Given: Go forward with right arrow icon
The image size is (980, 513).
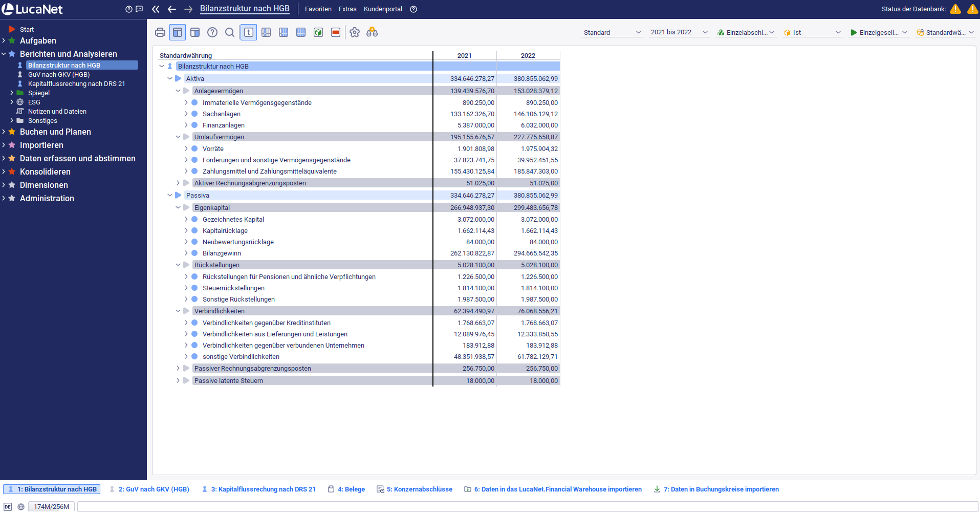Looking at the screenshot, I should (188, 9).
